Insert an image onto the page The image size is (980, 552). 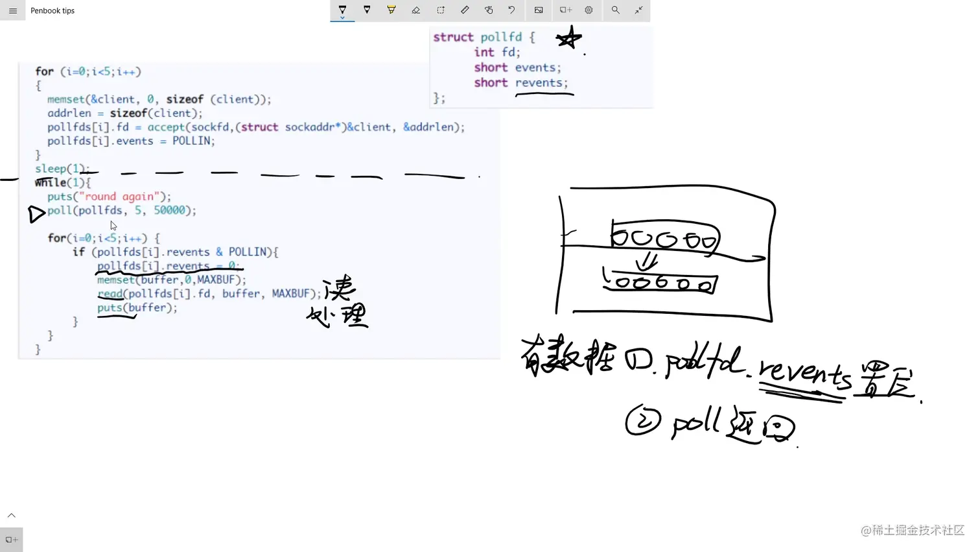tap(538, 10)
